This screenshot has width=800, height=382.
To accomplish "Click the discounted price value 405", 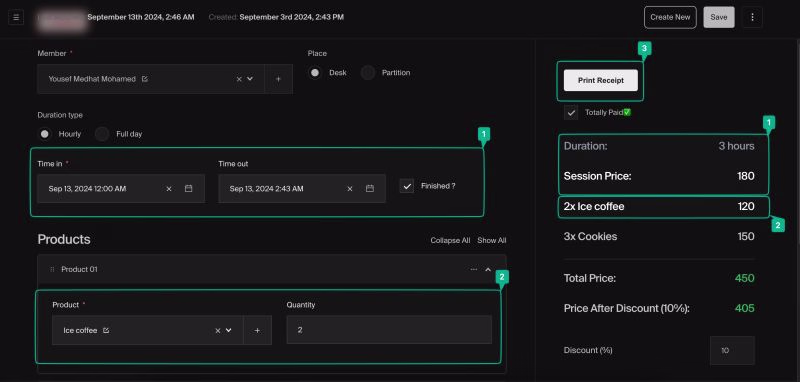I will click(744, 309).
